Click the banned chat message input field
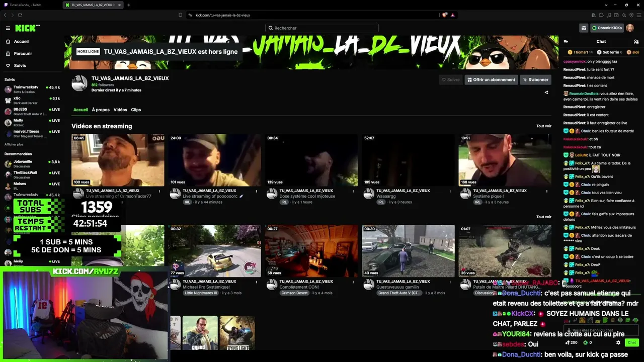Viewport: 644px width, 362px height. (601, 330)
